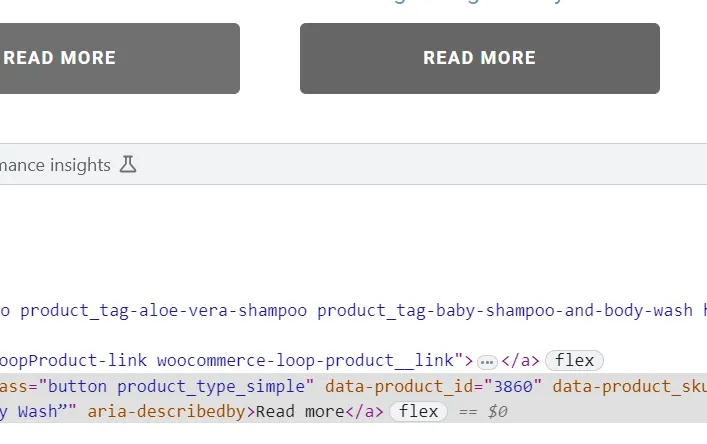Click the closing </a> tag after the ellipsis
707x444 pixels.
point(520,361)
